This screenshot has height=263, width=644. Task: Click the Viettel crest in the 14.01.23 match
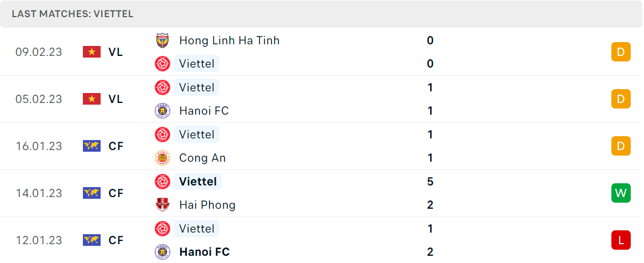tap(162, 182)
